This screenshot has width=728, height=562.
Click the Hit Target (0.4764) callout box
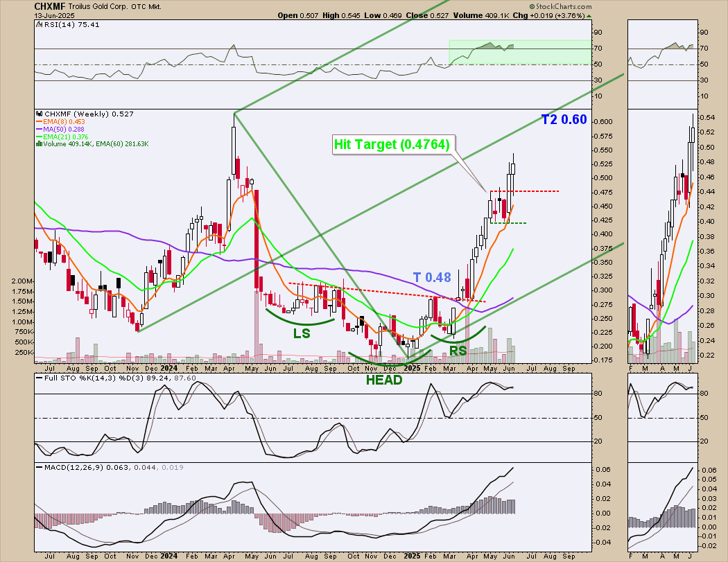(392, 144)
